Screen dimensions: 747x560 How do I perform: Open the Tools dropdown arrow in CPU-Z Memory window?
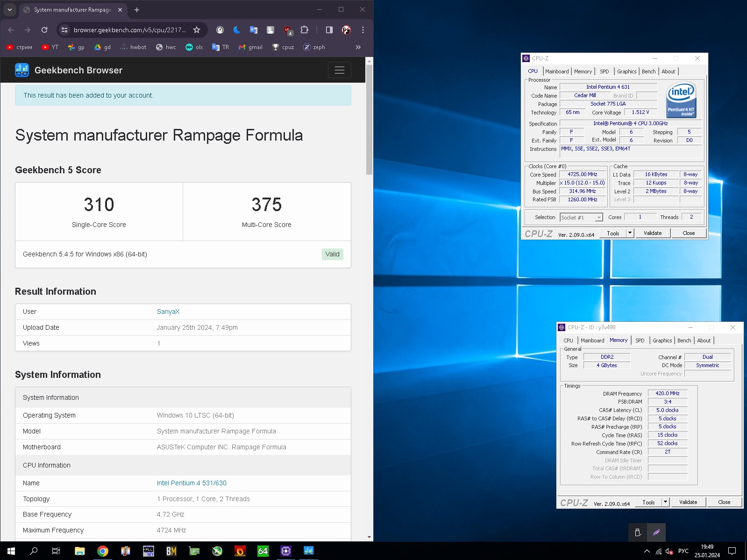[x=665, y=502]
